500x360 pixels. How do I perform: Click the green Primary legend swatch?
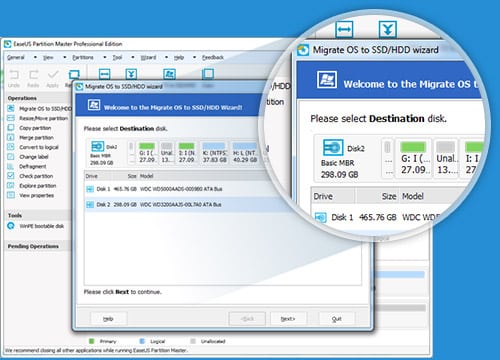(92, 341)
